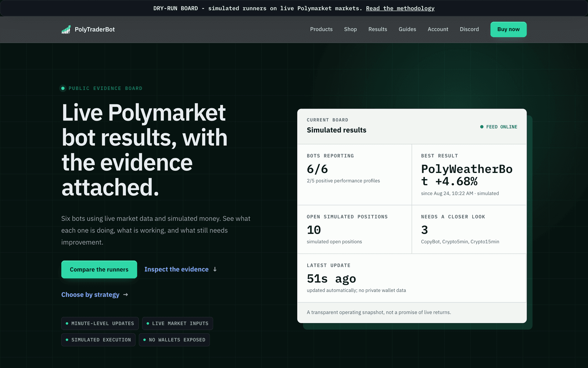Open the Read the methodology link
This screenshot has width=588, height=368.
(x=400, y=8)
